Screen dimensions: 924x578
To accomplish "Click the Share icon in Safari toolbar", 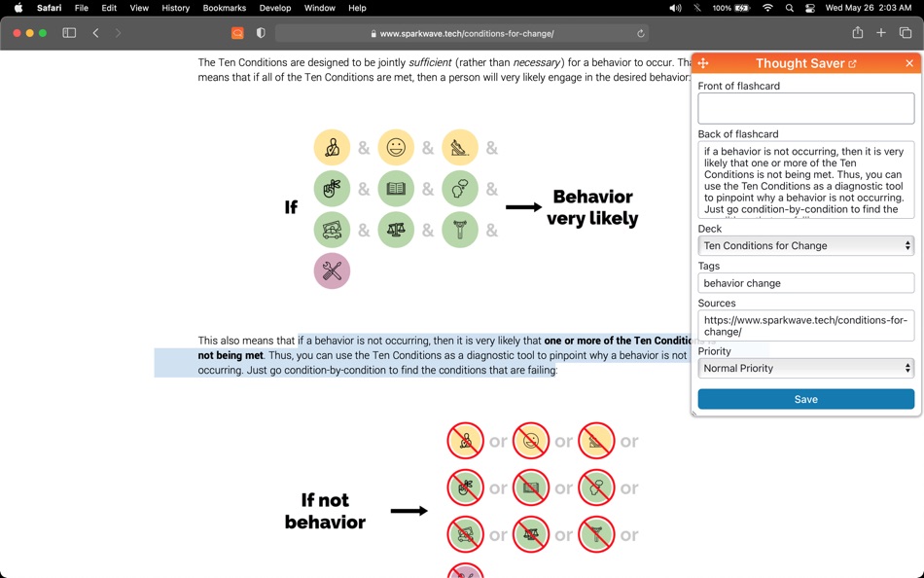I will (x=857, y=32).
